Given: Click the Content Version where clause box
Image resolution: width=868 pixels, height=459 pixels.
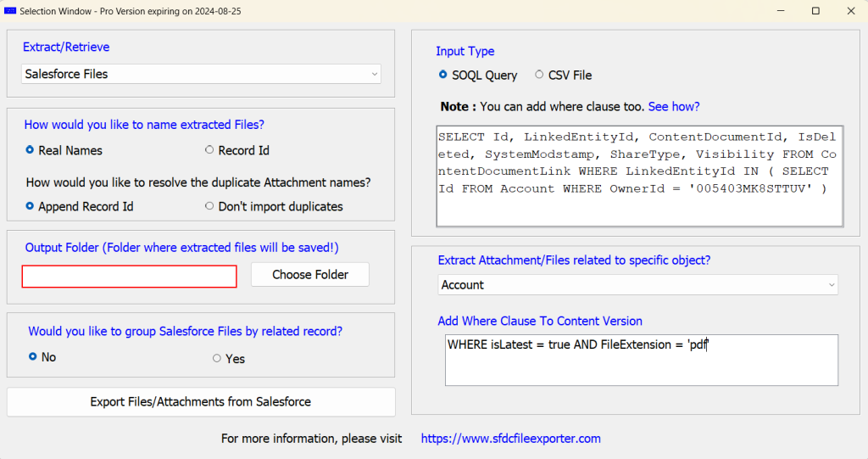Looking at the screenshot, I should coord(642,361).
